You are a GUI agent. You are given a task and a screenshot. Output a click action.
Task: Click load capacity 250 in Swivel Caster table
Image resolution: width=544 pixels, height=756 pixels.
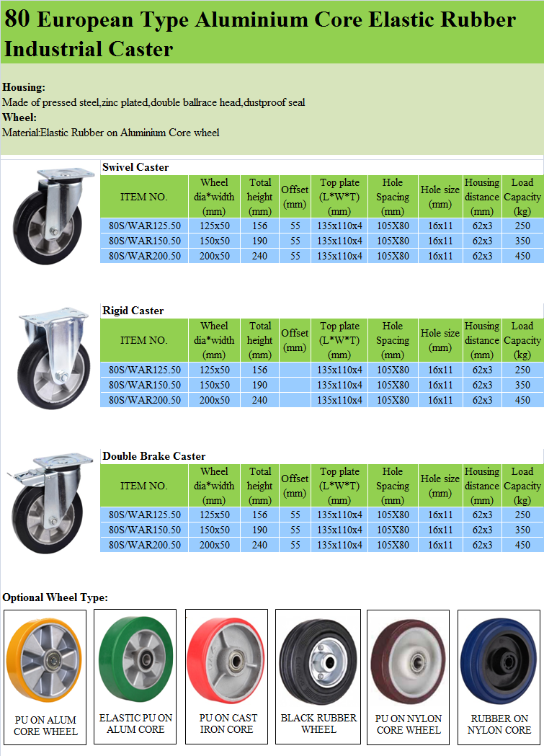pyautogui.click(x=522, y=226)
